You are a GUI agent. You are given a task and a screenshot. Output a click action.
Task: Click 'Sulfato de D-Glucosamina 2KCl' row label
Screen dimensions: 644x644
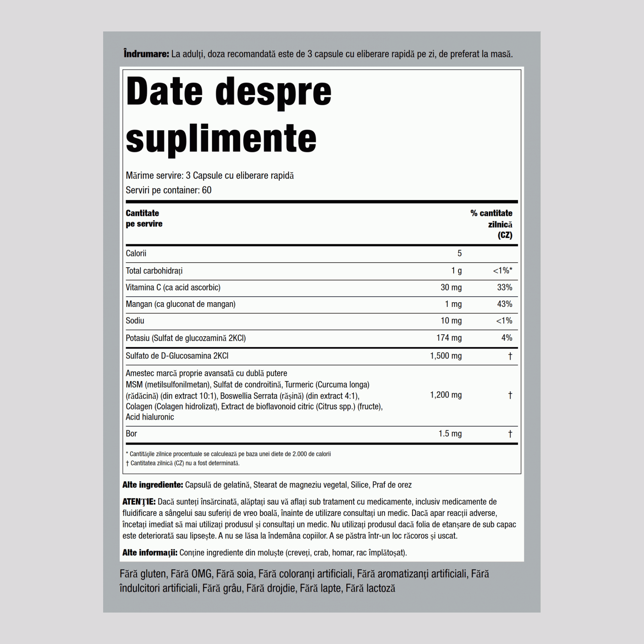click(x=177, y=356)
